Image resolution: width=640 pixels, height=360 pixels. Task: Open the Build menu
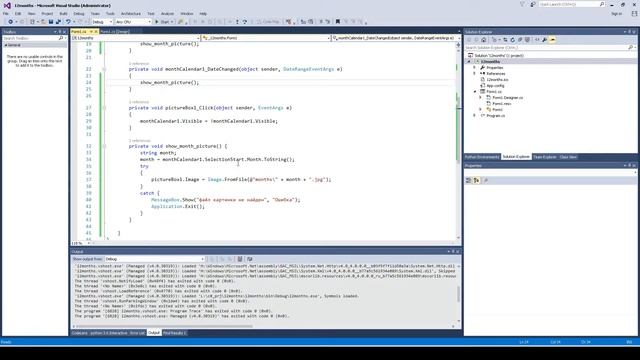tap(63, 13)
